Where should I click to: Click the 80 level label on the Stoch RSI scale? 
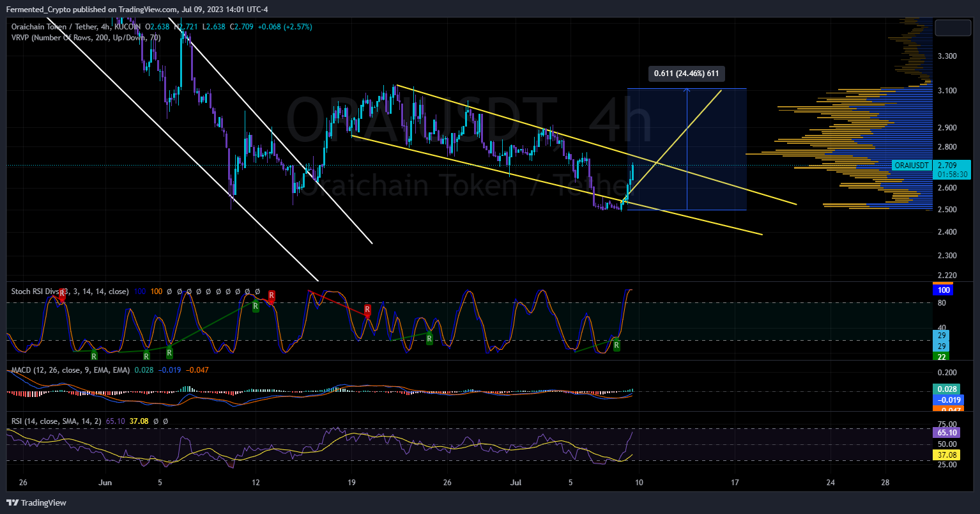point(942,303)
